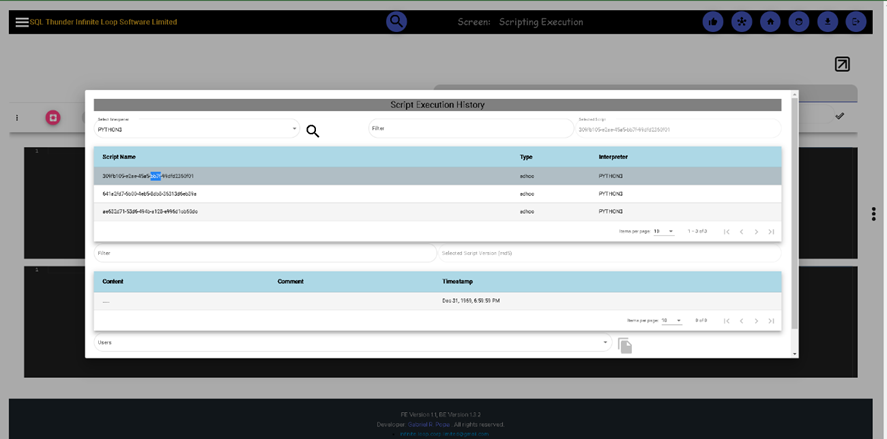887x439 pixels.
Task: Click the Selected Script Version field
Action: pos(609,253)
